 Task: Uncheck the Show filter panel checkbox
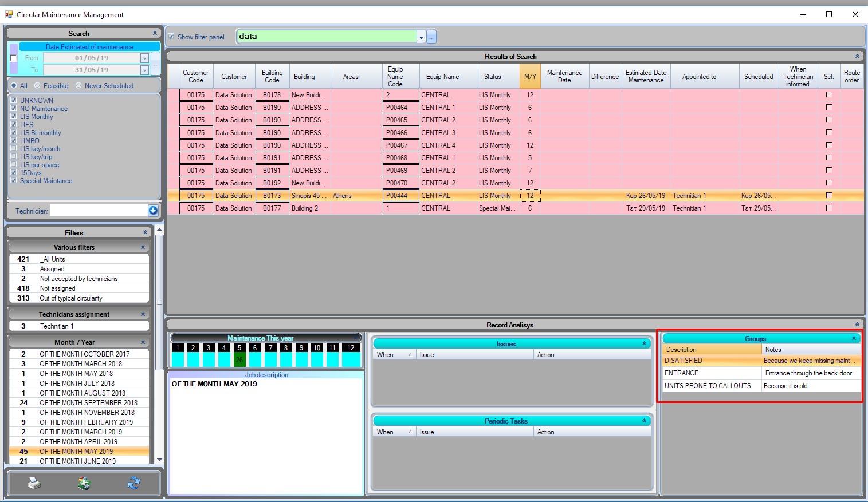click(x=171, y=37)
